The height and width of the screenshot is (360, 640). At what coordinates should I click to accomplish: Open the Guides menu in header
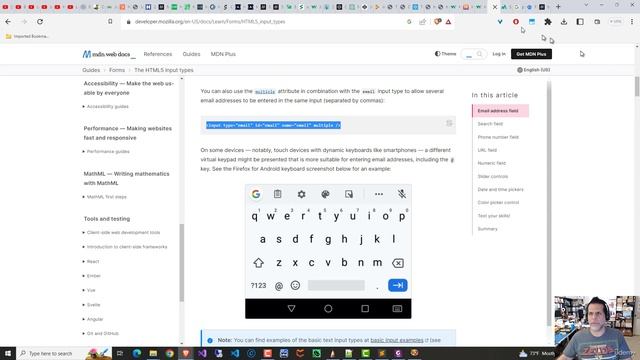(x=191, y=54)
